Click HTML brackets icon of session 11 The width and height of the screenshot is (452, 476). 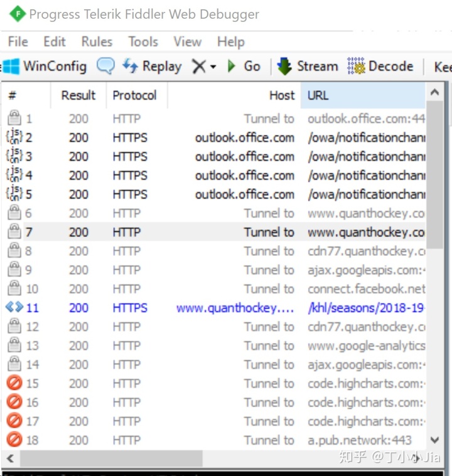[x=14, y=307]
